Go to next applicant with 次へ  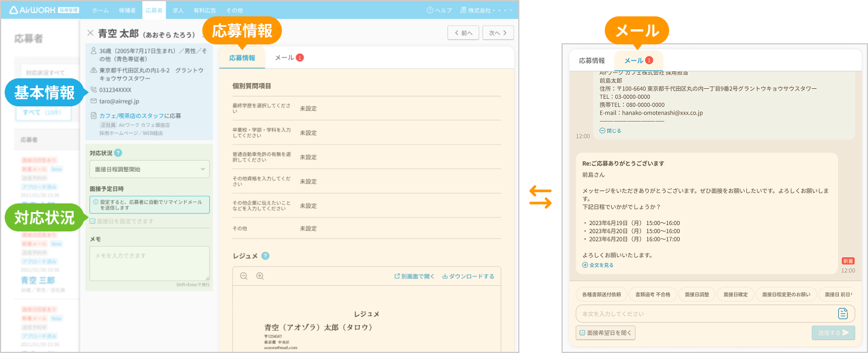pos(498,33)
